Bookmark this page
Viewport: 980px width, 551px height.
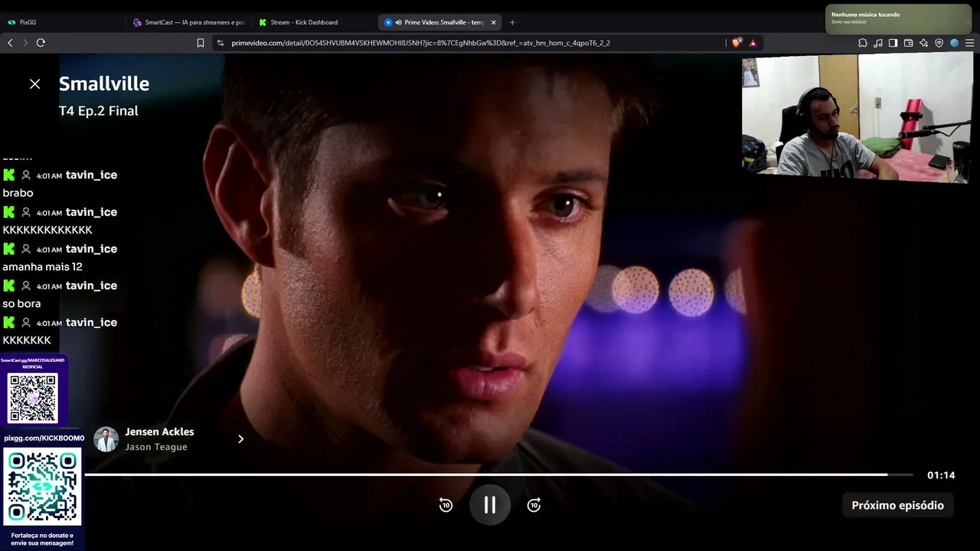tap(201, 43)
